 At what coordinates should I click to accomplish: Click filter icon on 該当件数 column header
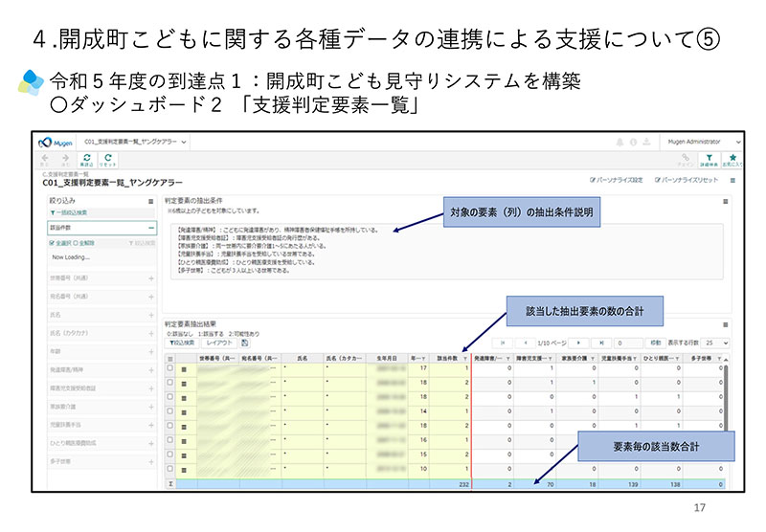click(464, 359)
